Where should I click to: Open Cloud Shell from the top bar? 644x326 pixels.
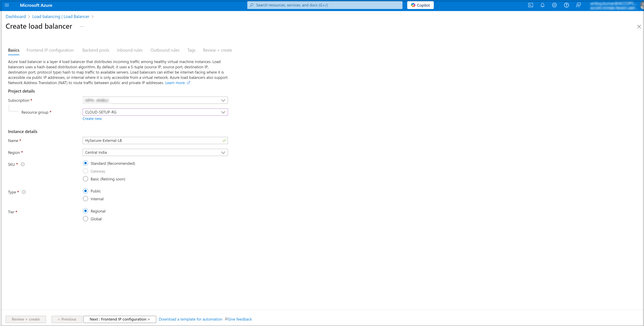[530, 5]
